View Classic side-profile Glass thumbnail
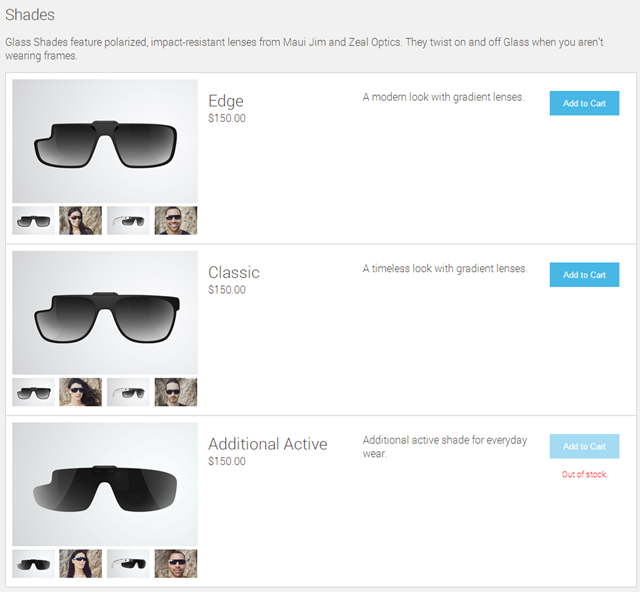The image size is (640, 592). coord(128,392)
